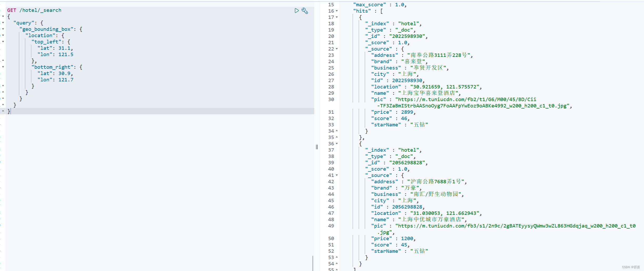Click "_index" : "hotel" on line 18
This screenshot has width=644, height=271.
[x=393, y=24]
